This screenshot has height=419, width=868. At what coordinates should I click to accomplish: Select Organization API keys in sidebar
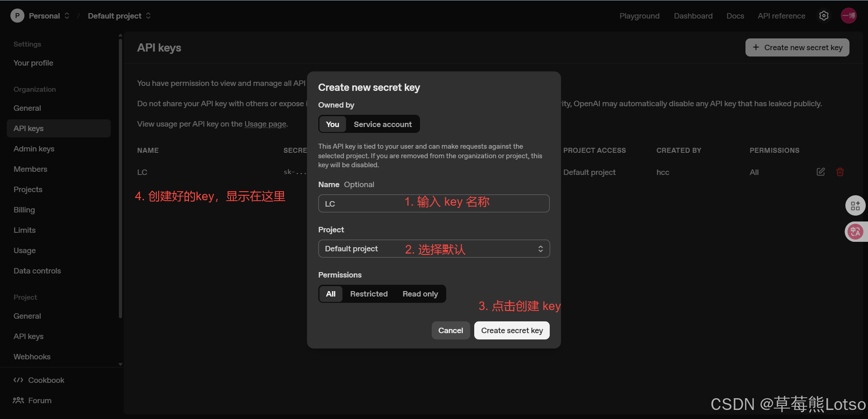[x=59, y=128]
